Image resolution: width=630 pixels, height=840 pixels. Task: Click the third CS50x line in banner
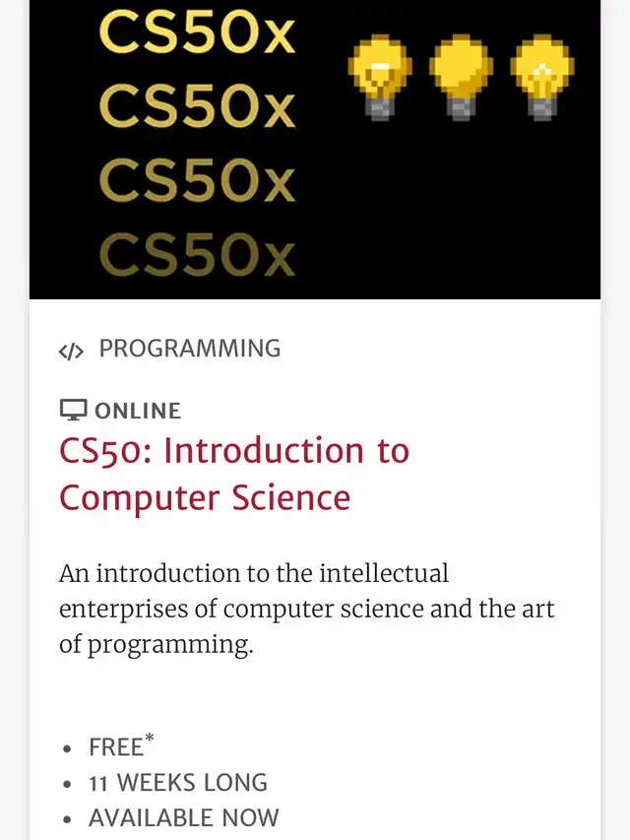pos(197,180)
